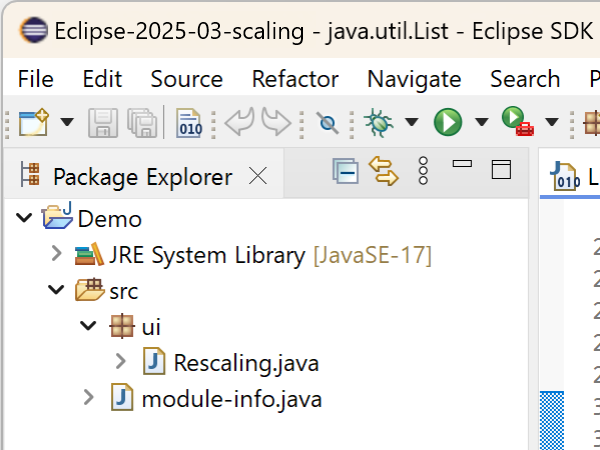Toggle the Skip All Breakpoints icon
This screenshot has width=600, height=450.
328,123
